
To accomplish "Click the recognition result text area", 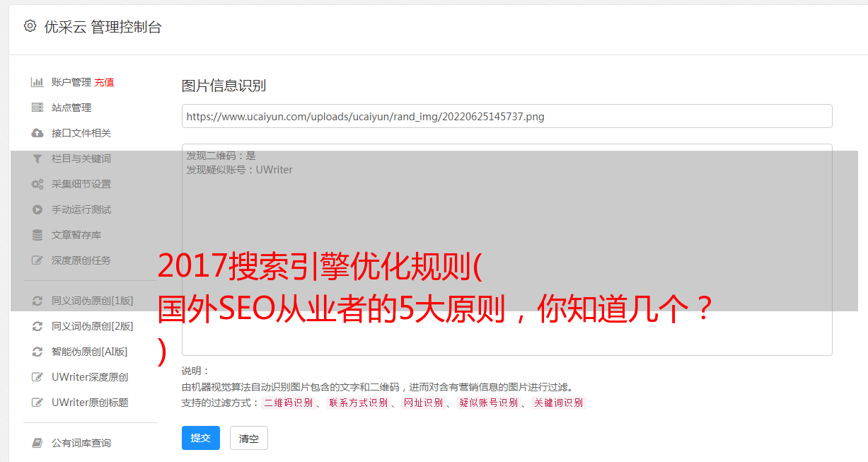I will point(507,249).
